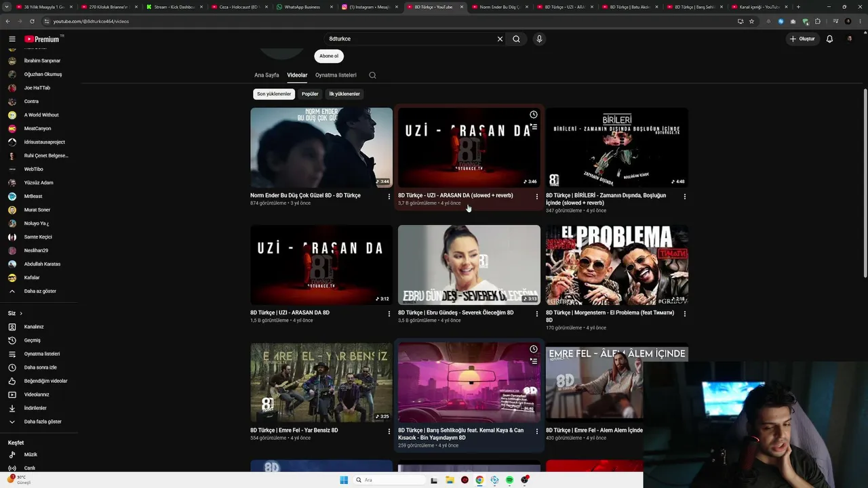The width and height of the screenshot is (868, 488).
Task: Open MeatCanyon subscription channel
Action: pyautogui.click(x=39, y=129)
